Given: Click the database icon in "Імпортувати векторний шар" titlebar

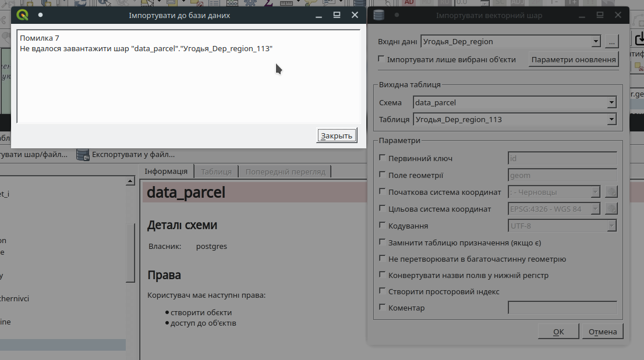Looking at the screenshot, I should [379, 15].
